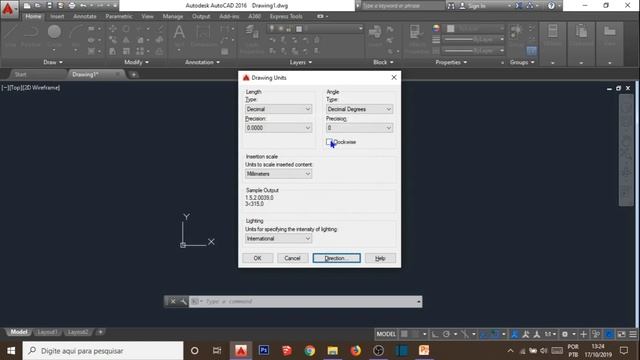
Task: Open the Length Precision dropdown showing 0.0000
Action: [278, 128]
